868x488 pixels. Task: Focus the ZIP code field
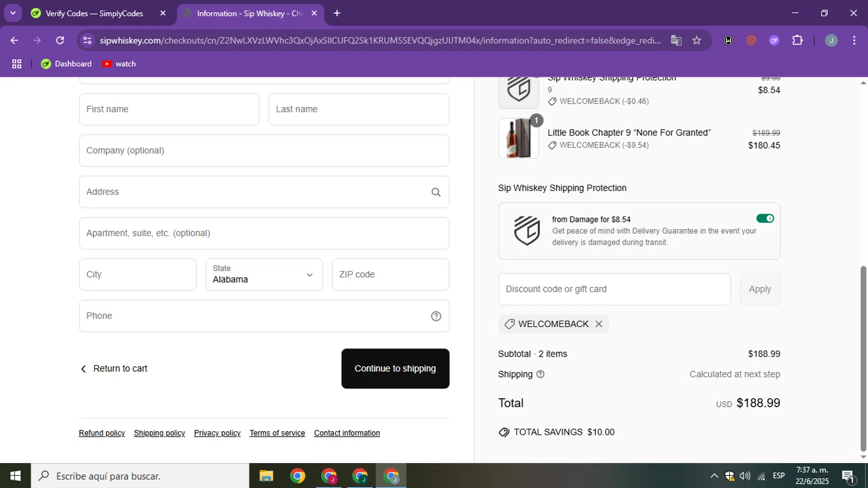pos(391,274)
